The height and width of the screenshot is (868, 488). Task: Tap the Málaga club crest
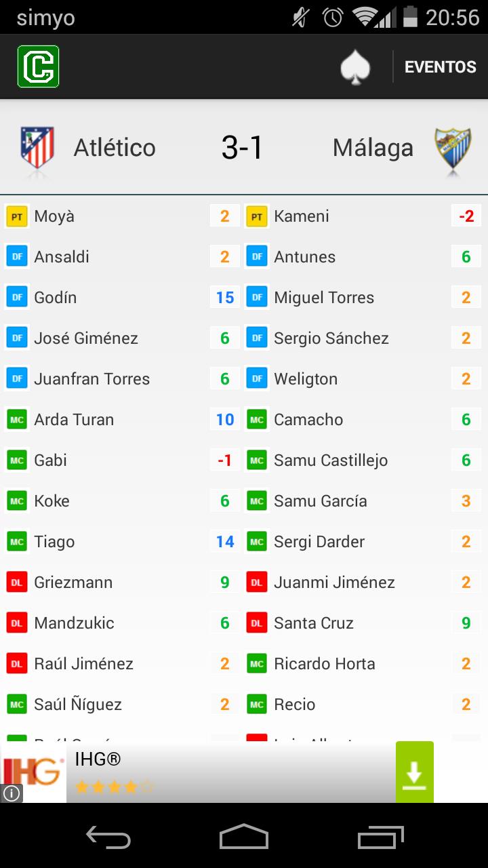click(x=452, y=148)
